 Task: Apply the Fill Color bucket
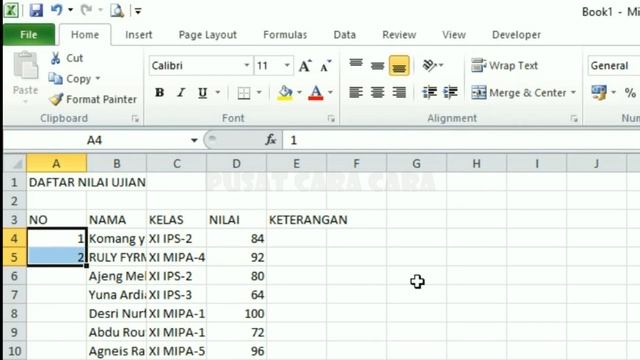pyautogui.click(x=285, y=93)
